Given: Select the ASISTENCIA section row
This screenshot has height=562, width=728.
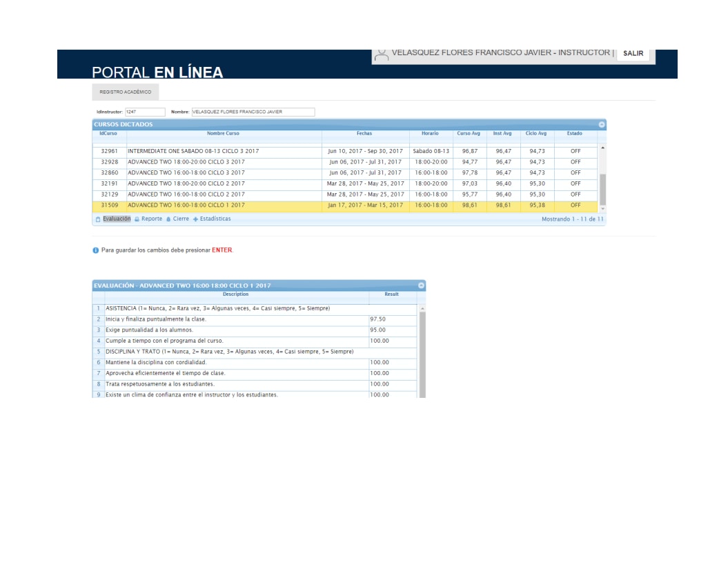Looking at the screenshot, I should pos(255,309).
